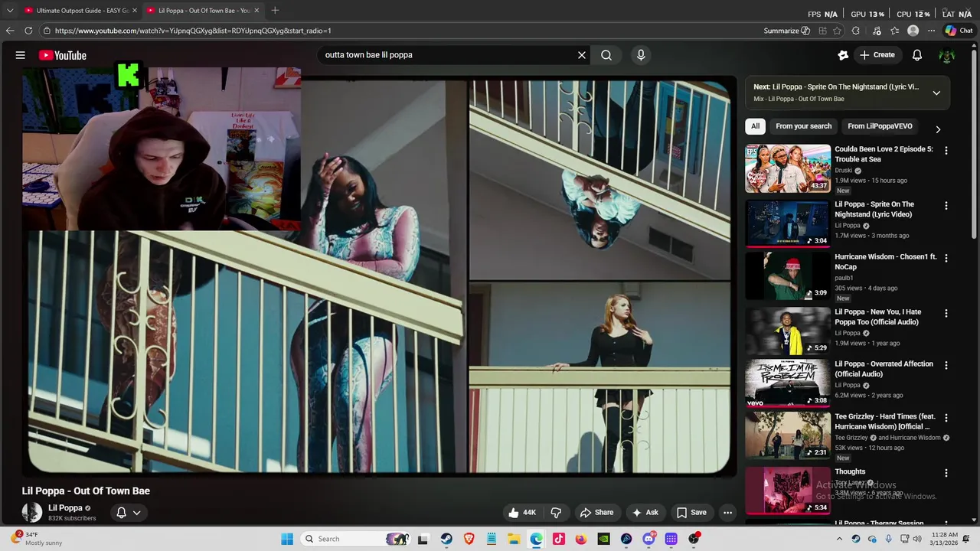Show hidden system tray icons chevron

tap(840, 539)
